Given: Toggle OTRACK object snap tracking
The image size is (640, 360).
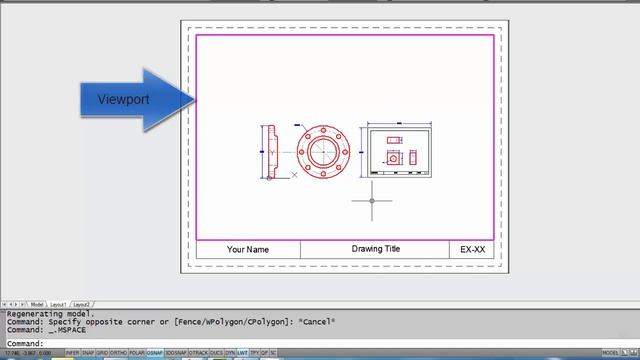Looking at the screenshot, I should (198, 353).
